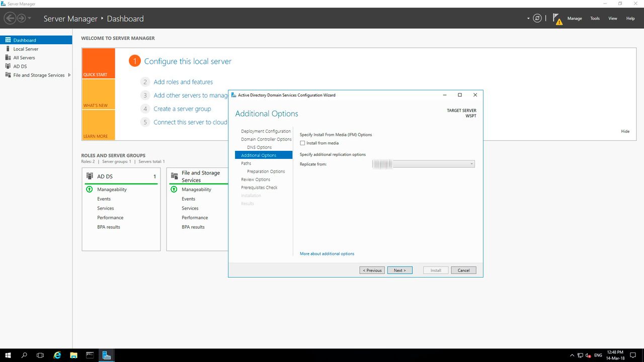644x362 pixels.
Task: Select Additional Options wizard step
Action: (264, 155)
